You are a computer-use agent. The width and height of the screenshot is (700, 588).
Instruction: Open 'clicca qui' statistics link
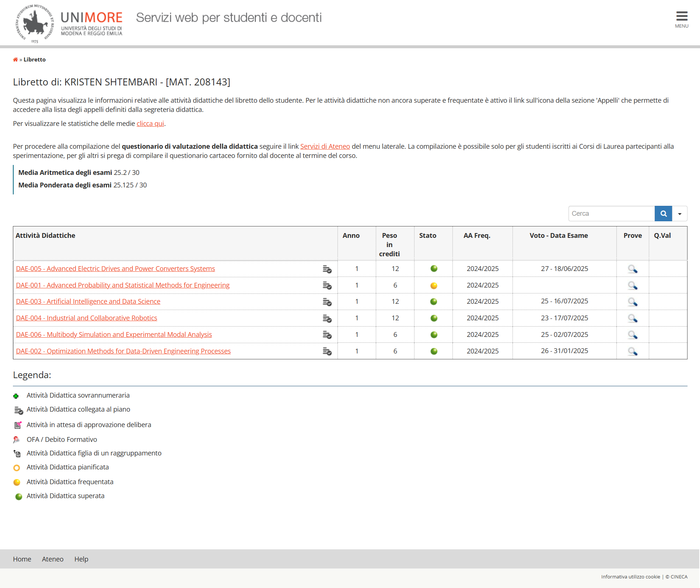click(150, 124)
